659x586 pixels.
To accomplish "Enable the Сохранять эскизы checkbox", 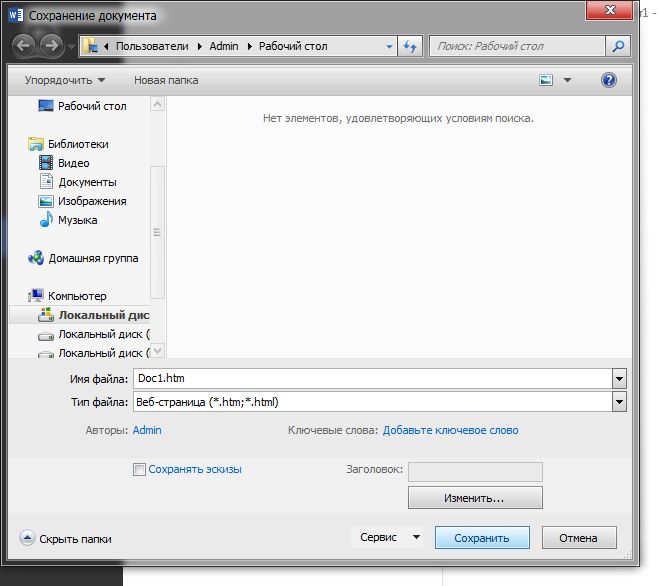I will pos(140,469).
